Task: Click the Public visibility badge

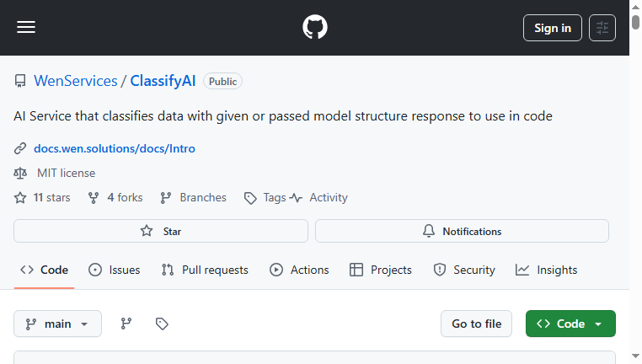Action: click(x=222, y=82)
